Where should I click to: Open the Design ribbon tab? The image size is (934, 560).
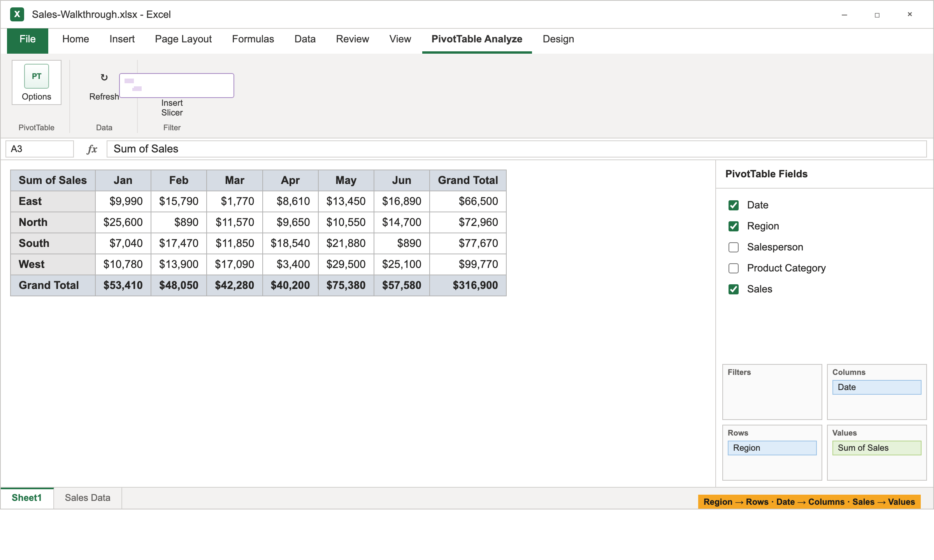pyautogui.click(x=558, y=39)
